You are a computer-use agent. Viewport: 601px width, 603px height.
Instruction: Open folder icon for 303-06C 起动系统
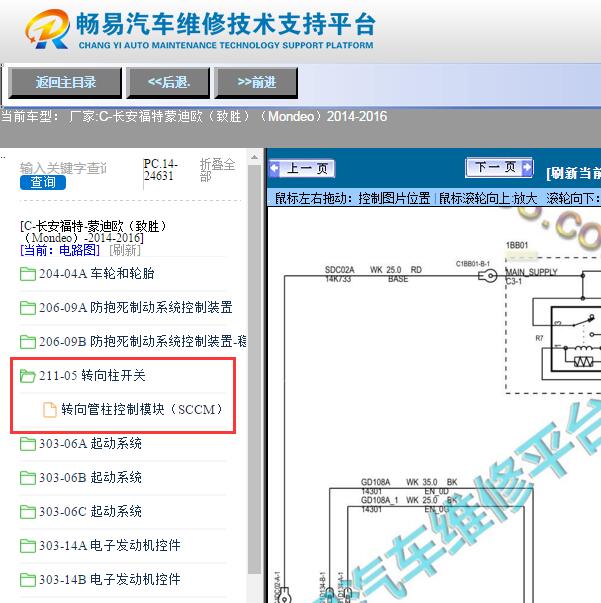28,512
